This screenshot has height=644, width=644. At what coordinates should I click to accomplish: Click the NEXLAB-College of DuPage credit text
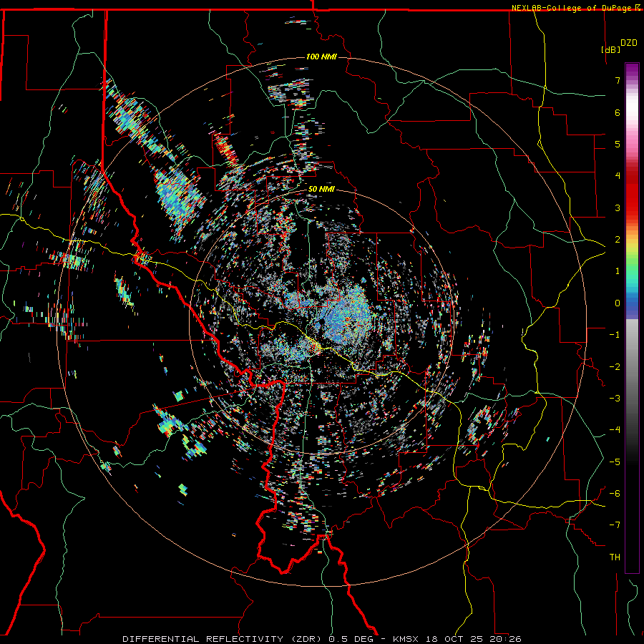coord(571,8)
